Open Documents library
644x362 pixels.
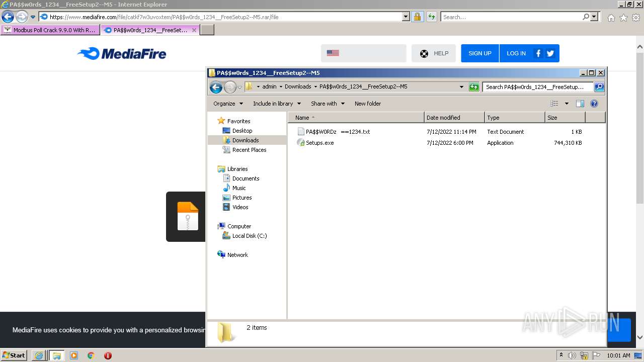246,178
